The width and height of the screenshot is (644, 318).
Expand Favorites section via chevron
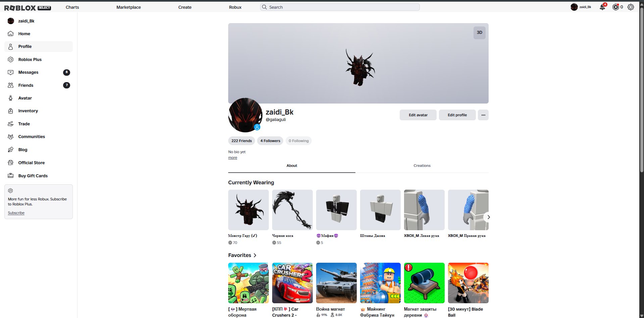pyautogui.click(x=255, y=255)
